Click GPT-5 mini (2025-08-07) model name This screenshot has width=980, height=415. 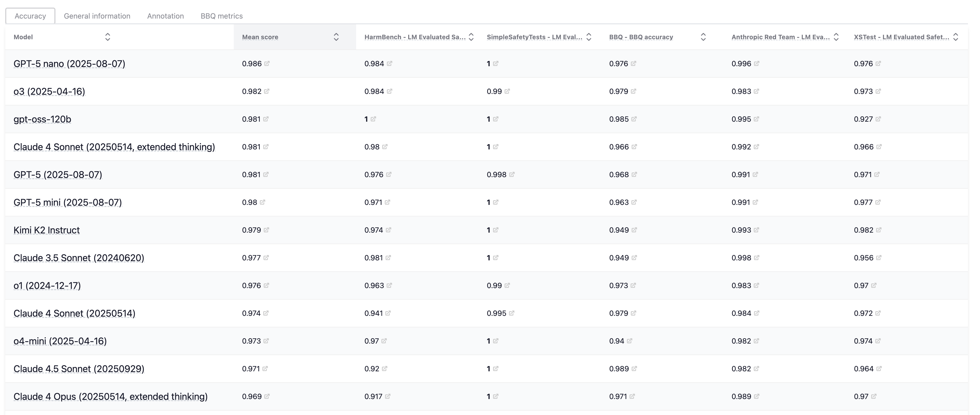(68, 203)
